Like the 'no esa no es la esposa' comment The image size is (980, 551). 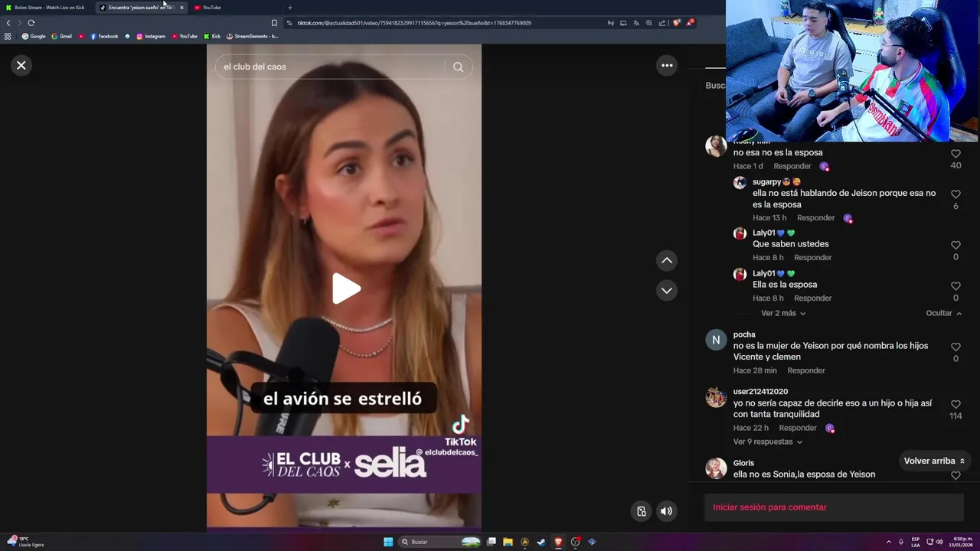click(x=955, y=154)
